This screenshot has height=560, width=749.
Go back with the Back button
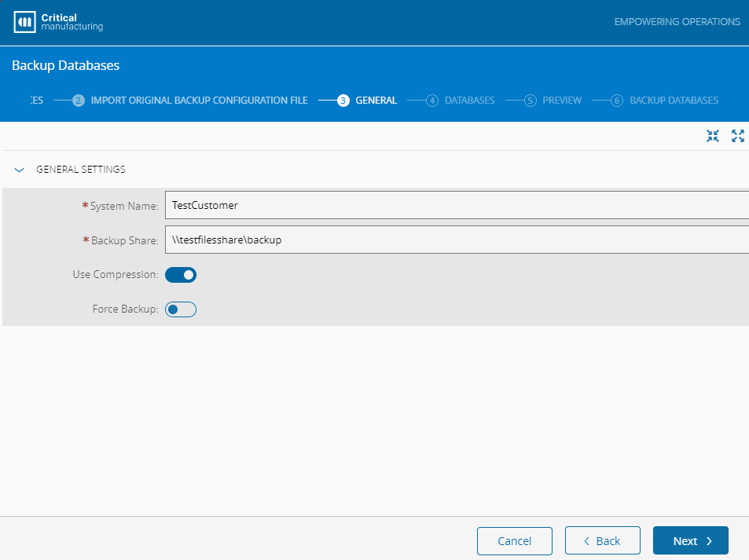tap(602, 540)
